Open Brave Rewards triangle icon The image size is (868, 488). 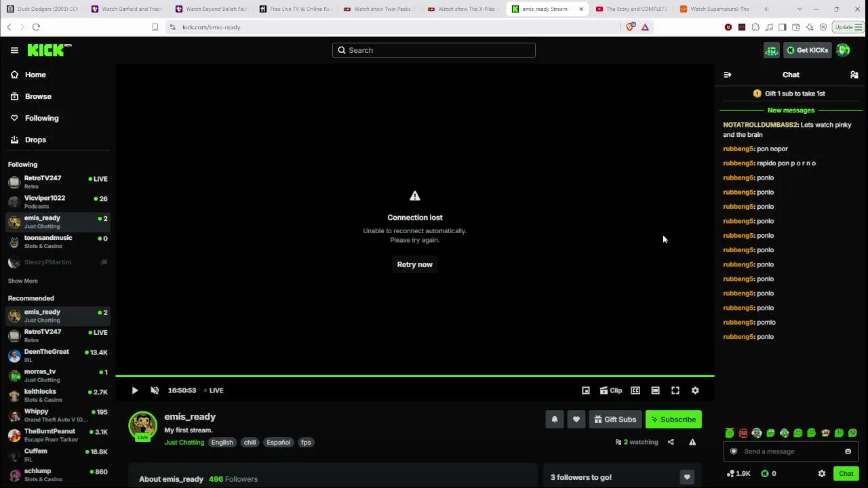(645, 27)
